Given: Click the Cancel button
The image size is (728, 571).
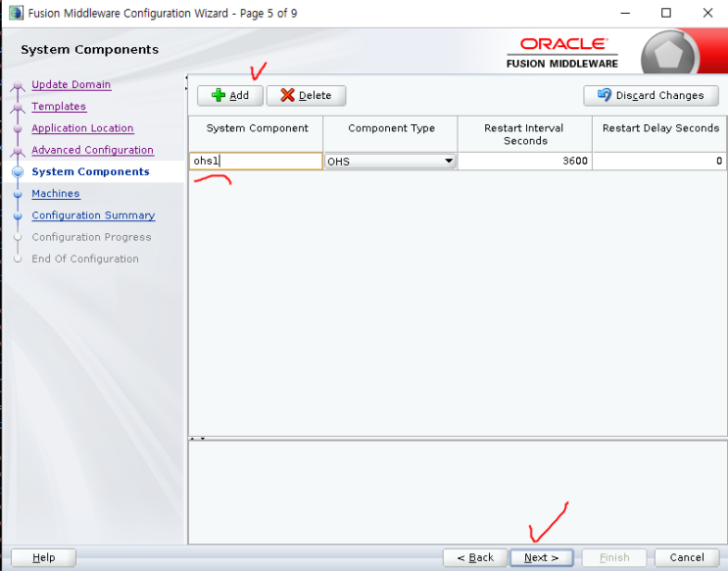Looking at the screenshot, I should click(x=687, y=557).
